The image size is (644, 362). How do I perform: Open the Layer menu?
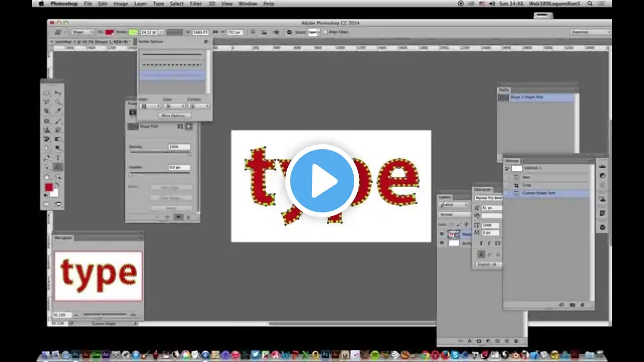pyautogui.click(x=140, y=4)
